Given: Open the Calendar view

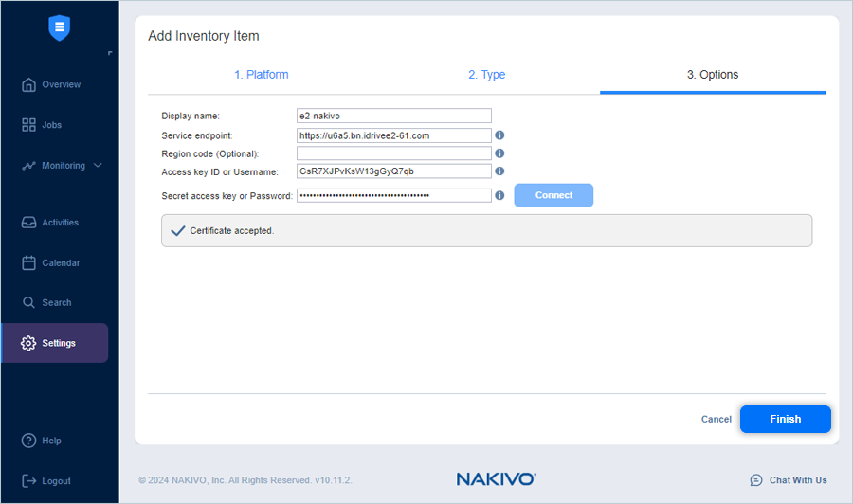Looking at the screenshot, I should 50,262.
